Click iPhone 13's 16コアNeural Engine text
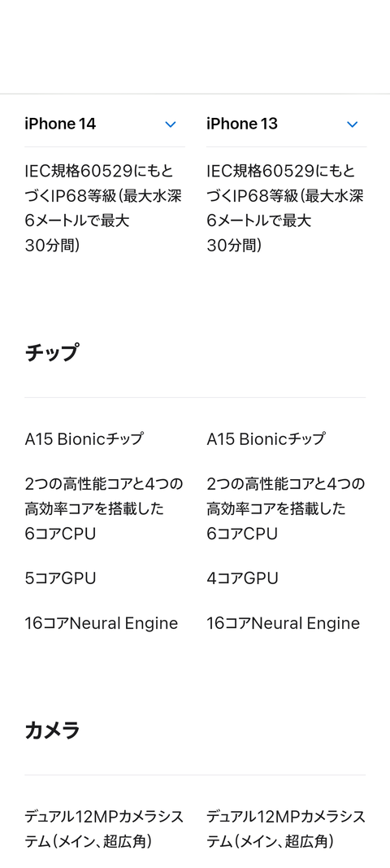Screen dimensions: 390x868 [x=284, y=623]
